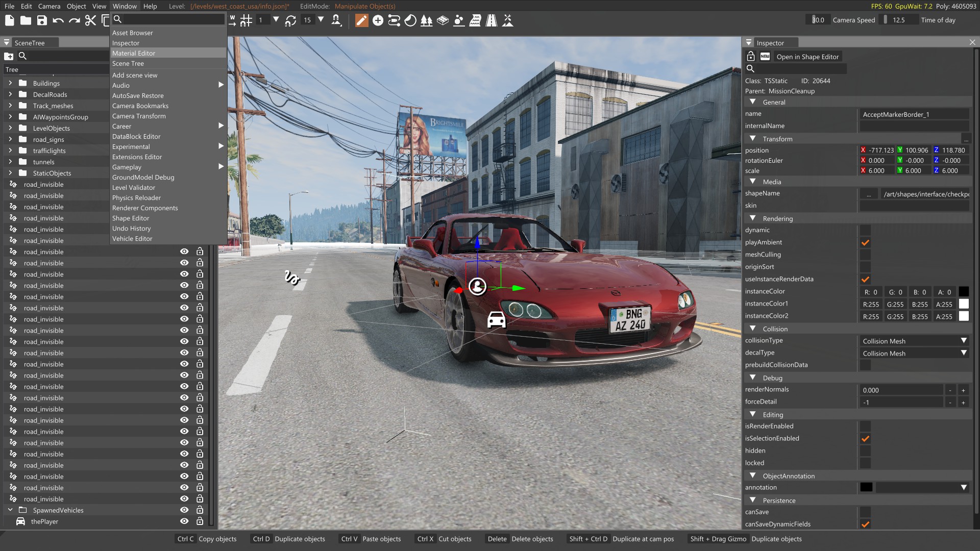
Task: Open the Road editor tool
Action: pos(491,20)
